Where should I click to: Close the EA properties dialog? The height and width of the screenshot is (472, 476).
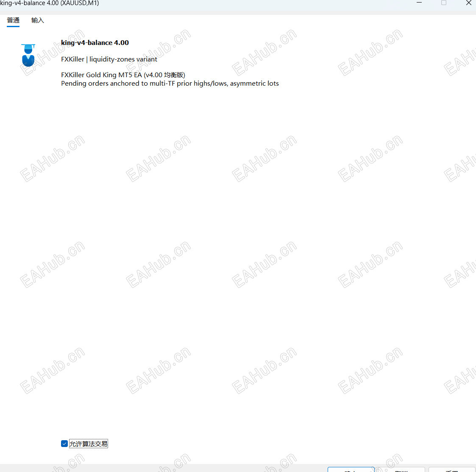click(x=468, y=3)
